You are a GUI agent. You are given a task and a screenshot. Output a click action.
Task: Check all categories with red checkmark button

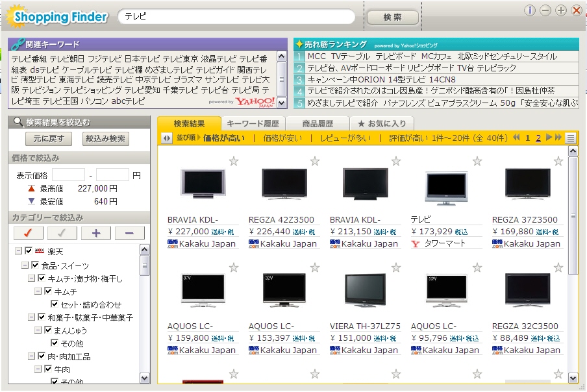pos(28,232)
